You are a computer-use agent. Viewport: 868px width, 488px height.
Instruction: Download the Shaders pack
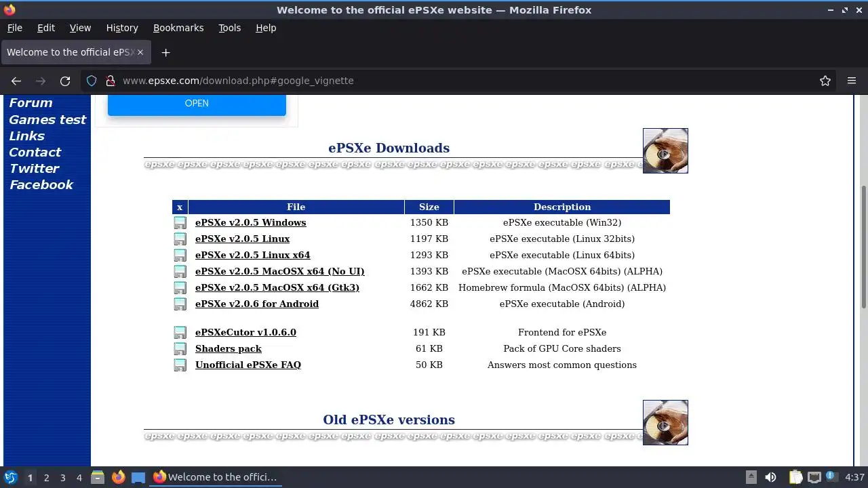pos(228,348)
